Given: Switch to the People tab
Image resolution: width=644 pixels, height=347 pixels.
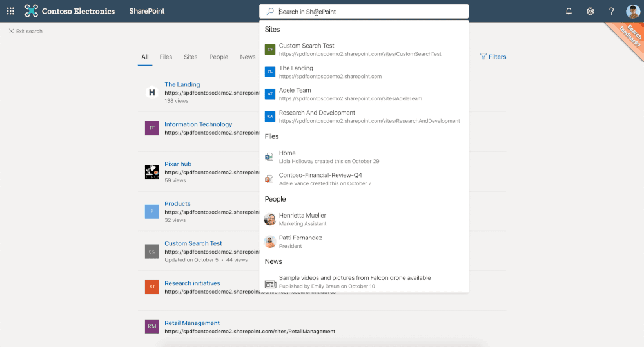Looking at the screenshot, I should pos(219,57).
